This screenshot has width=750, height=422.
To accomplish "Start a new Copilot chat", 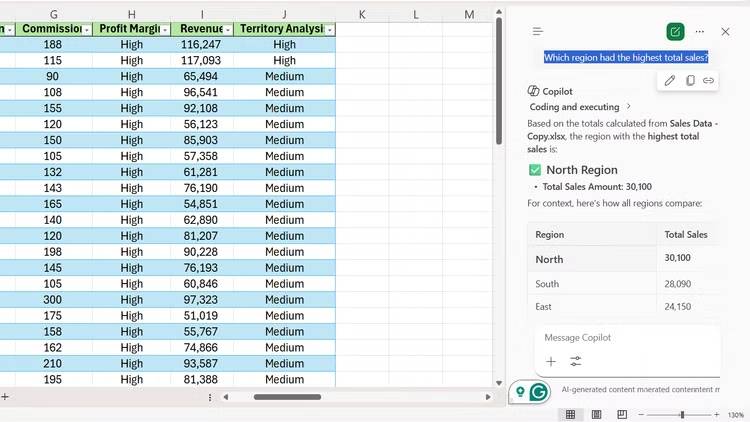I will point(676,32).
